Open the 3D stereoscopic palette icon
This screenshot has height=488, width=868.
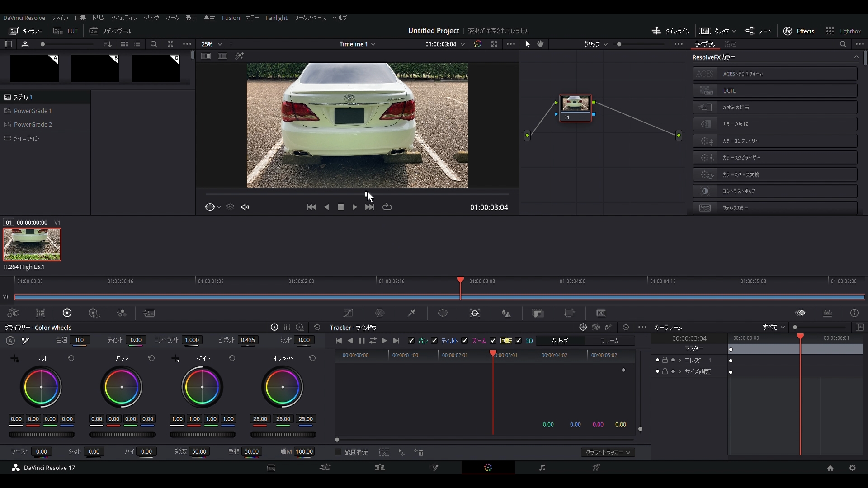(x=601, y=313)
